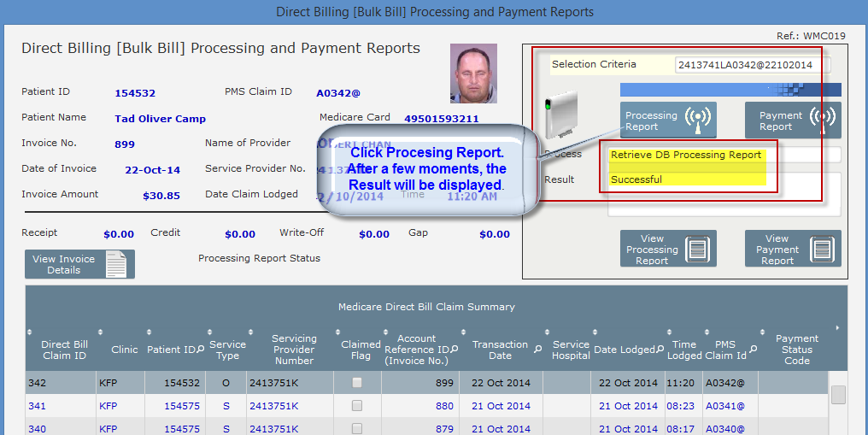This screenshot has width=868, height=435.
Task: Click the table vertical scrollbar thumb
Action: [x=839, y=395]
